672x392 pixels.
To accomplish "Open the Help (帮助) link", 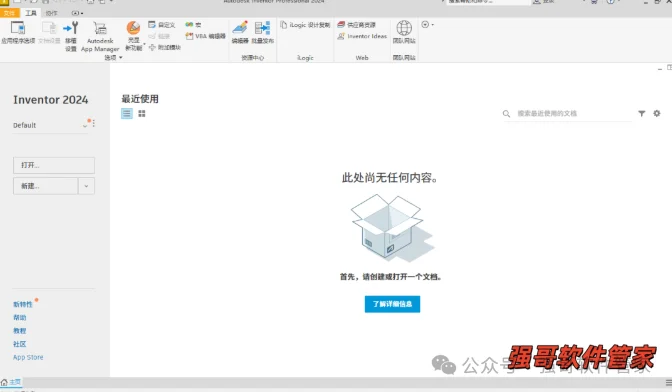I will point(20,317).
